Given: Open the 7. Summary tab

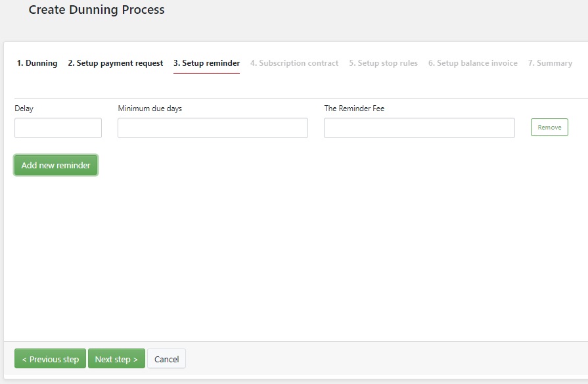Looking at the screenshot, I should pos(550,63).
